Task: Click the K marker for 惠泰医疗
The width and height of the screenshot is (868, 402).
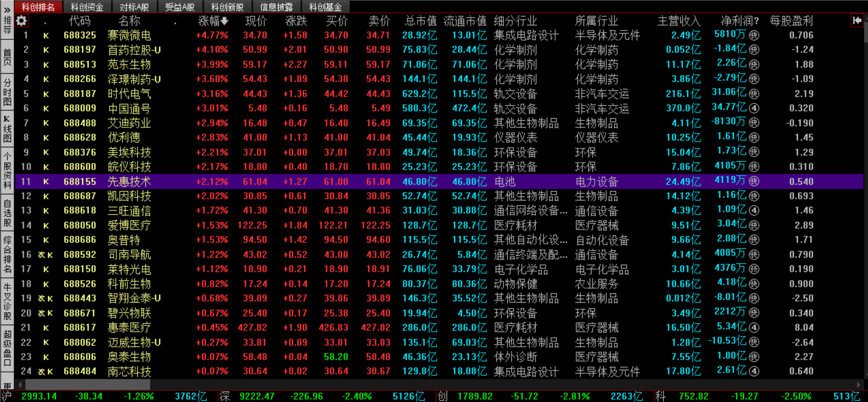Action: pyautogui.click(x=46, y=328)
